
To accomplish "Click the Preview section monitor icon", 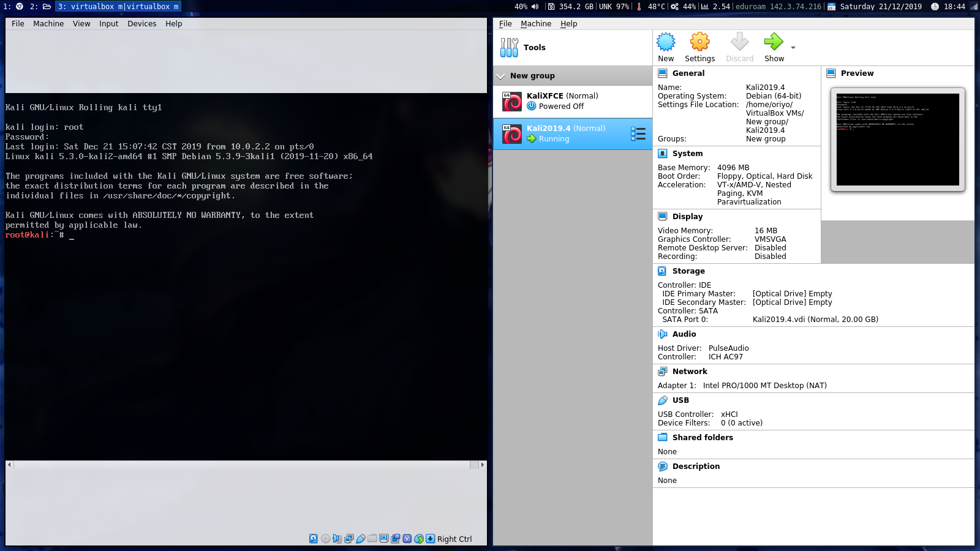I will [x=831, y=73].
